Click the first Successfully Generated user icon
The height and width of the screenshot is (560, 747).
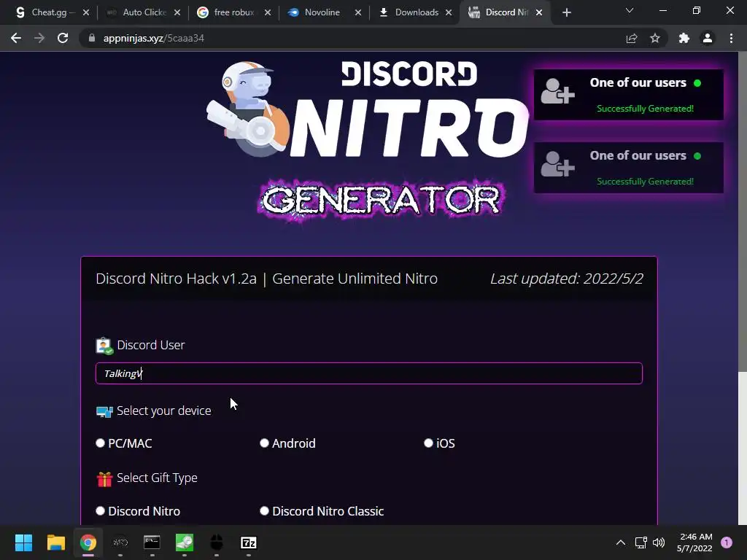click(x=557, y=91)
